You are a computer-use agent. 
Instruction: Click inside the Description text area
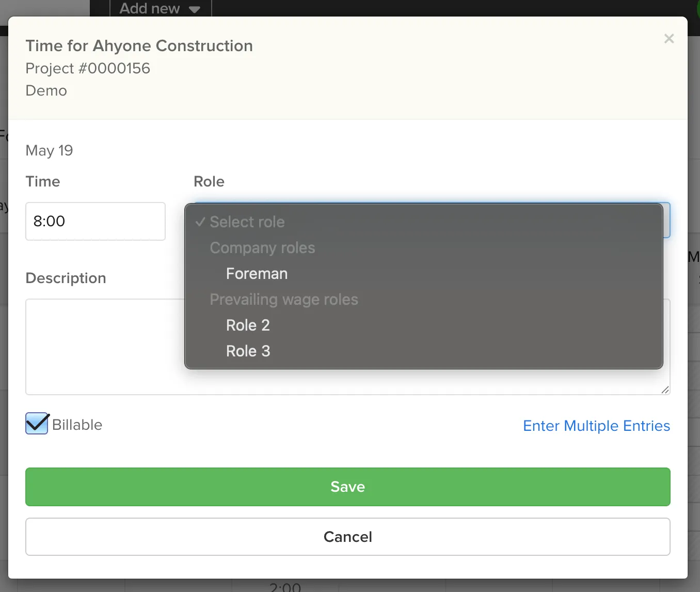(x=103, y=346)
